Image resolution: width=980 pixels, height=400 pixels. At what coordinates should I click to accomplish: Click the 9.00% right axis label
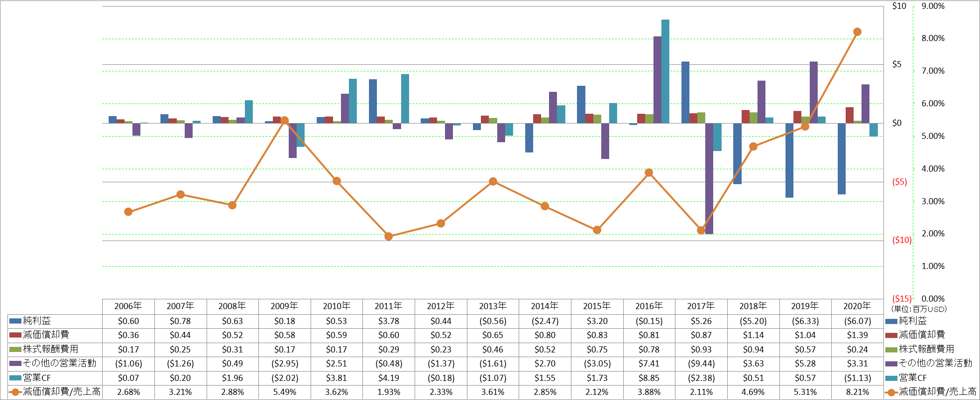pyautogui.click(x=933, y=6)
